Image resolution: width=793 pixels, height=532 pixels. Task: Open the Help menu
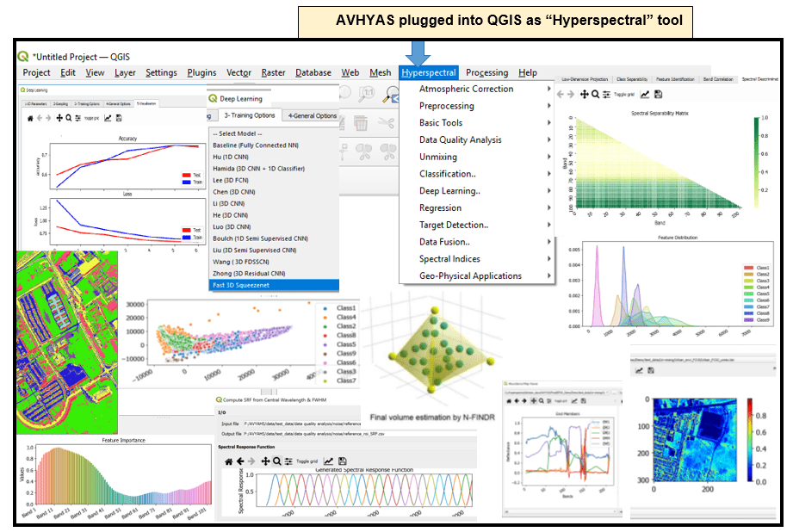point(528,73)
